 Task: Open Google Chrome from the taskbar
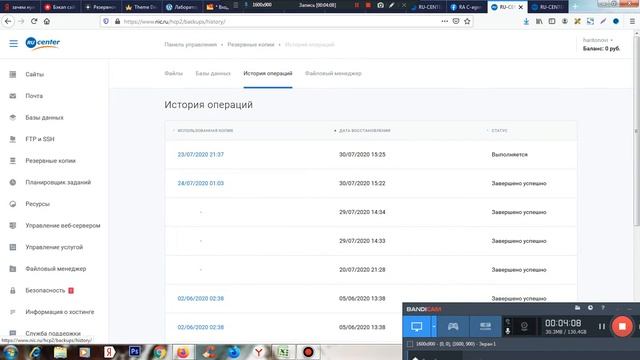(x=160, y=352)
